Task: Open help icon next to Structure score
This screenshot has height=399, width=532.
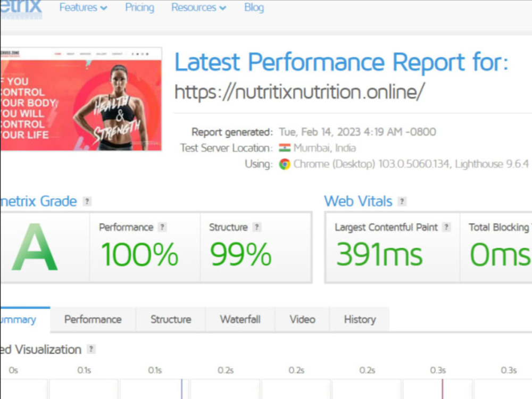Action: [x=257, y=227]
